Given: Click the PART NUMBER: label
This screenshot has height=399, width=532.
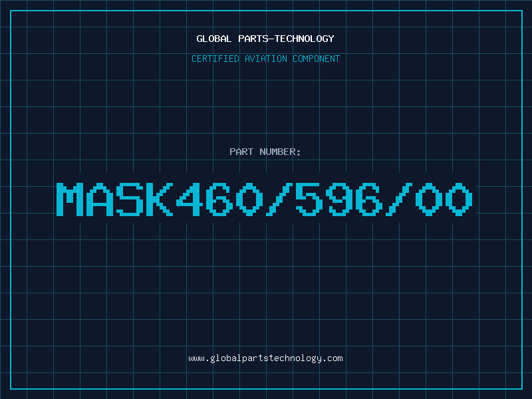Looking at the screenshot, I should (x=265, y=152).
